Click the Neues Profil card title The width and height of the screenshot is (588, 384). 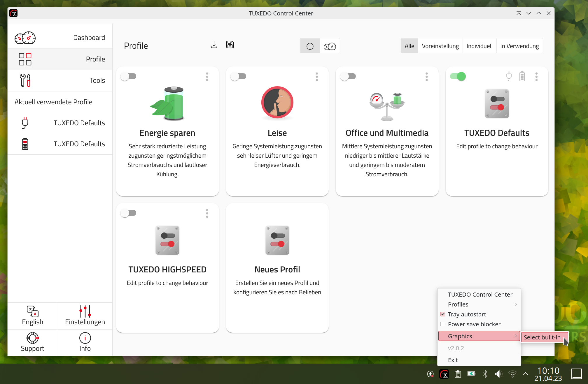click(x=277, y=269)
